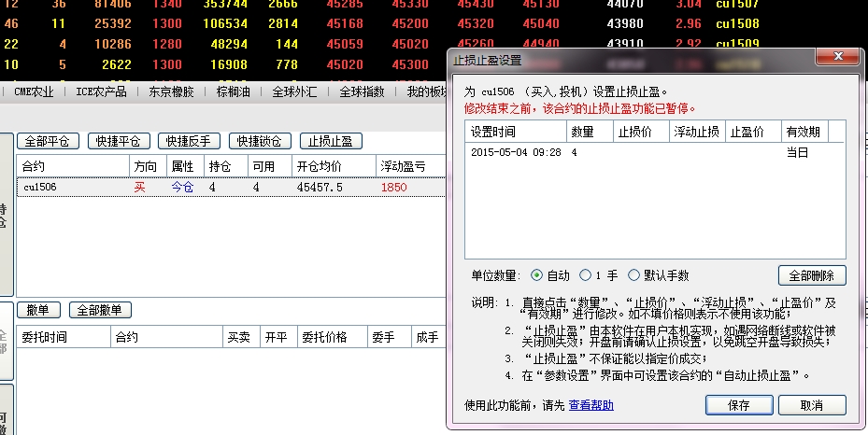868x435 pixels.
Task: Switch to the CME农业 tab
Action: [x=33, y=91]
